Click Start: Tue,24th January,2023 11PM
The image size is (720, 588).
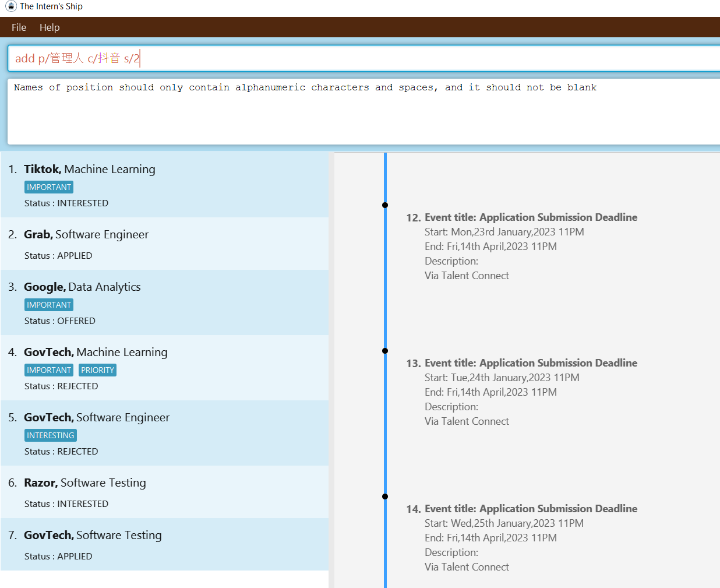pyautogui.click(x=502, y=378)
